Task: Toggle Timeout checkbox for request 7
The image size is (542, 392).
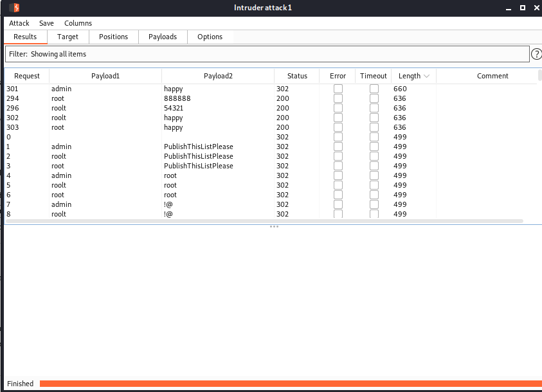Action: coord(374,204)
